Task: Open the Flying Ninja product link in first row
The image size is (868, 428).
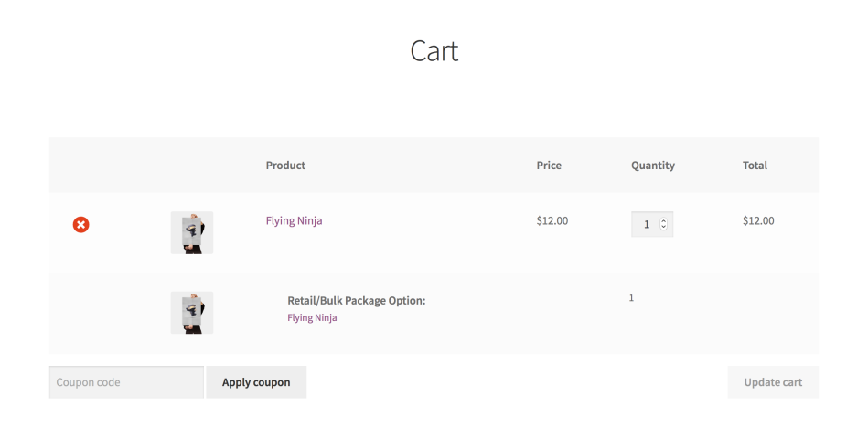Action: click(x=294, y=220)
